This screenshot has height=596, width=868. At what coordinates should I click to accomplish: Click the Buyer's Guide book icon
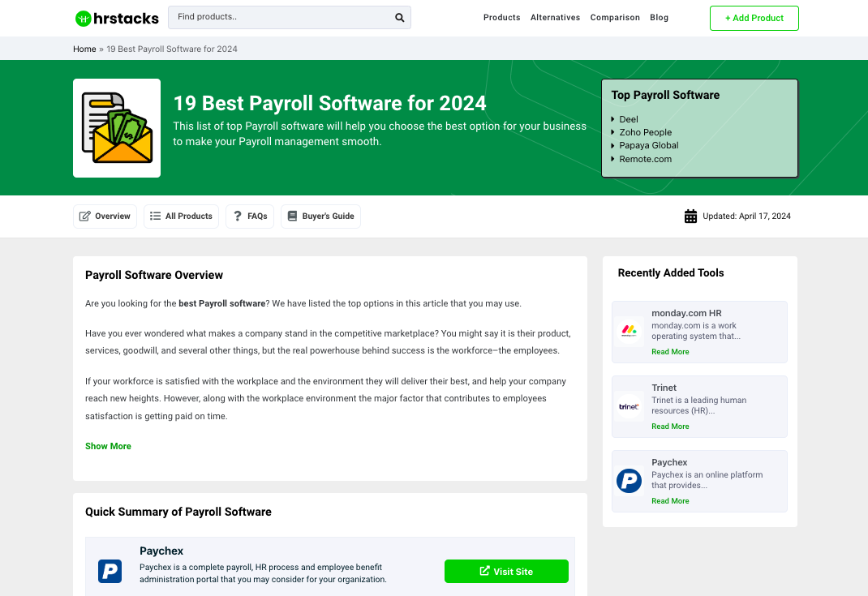(x=292, y=216)
